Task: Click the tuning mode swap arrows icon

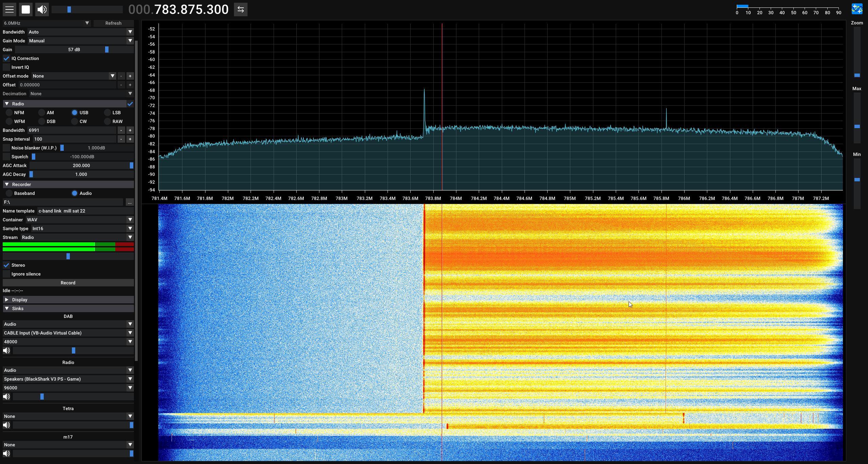Action: click(x=241, y=9)
